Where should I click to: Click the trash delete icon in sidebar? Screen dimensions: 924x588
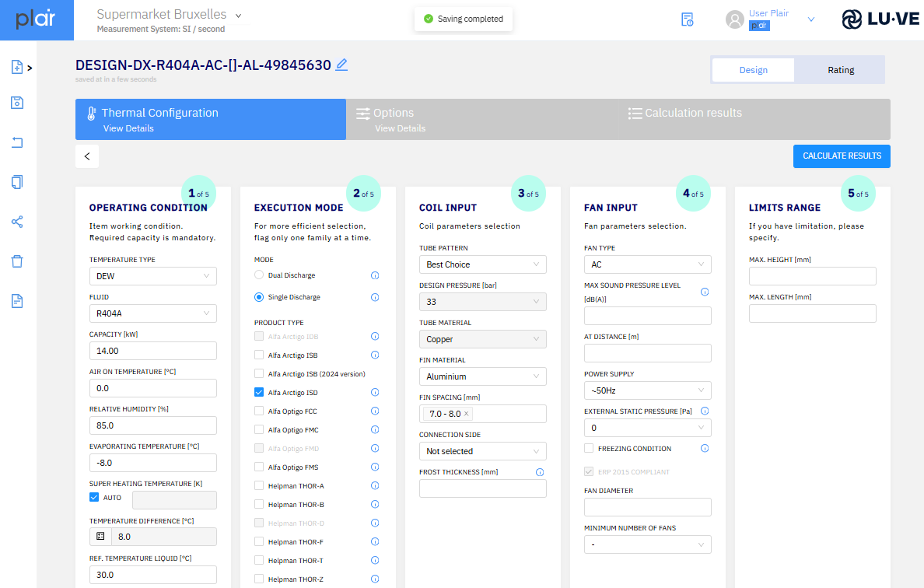[17, 261]
